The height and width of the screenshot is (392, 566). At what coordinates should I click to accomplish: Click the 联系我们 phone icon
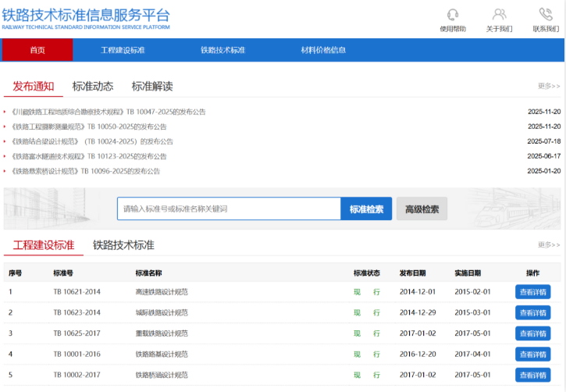click(545, 15)
